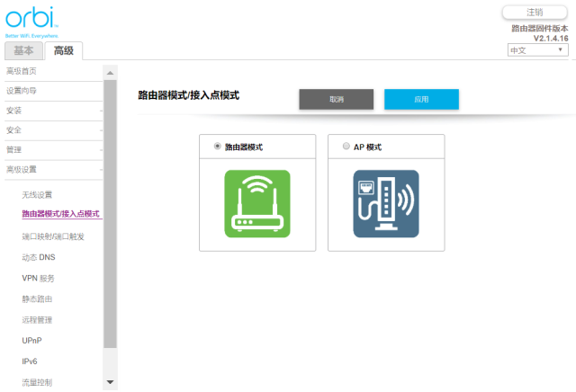The width and height of the screenshot is (576, 392).
Task: Open the 中文 language dropdown
Action: coord(537,50)
